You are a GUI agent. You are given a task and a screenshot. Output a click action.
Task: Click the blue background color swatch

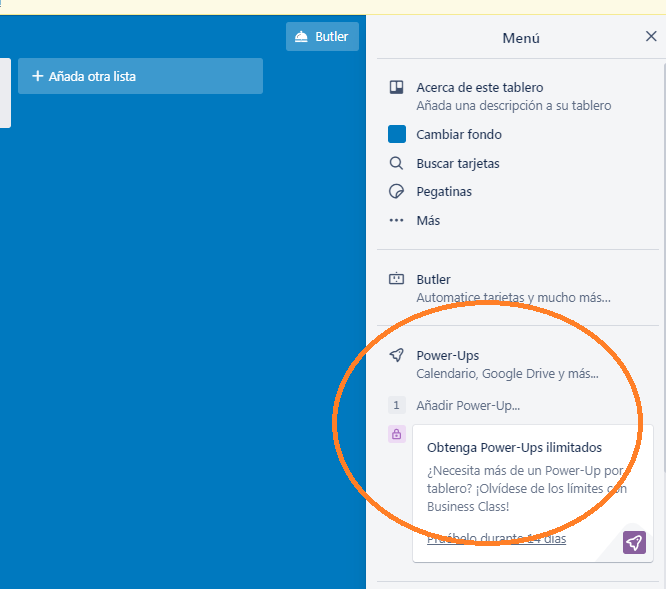[x=397, y=134]
